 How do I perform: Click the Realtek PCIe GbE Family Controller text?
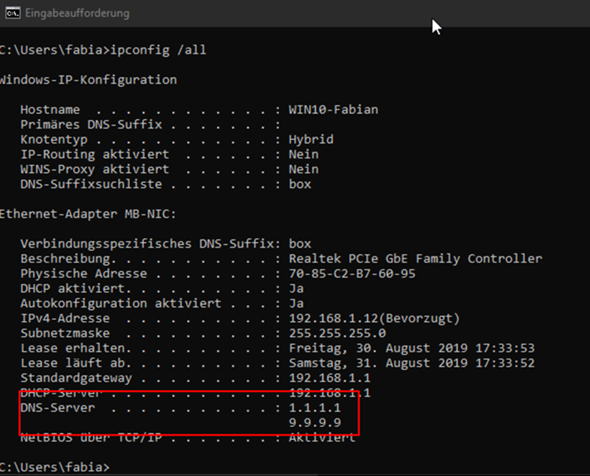(x=415, y=259)
